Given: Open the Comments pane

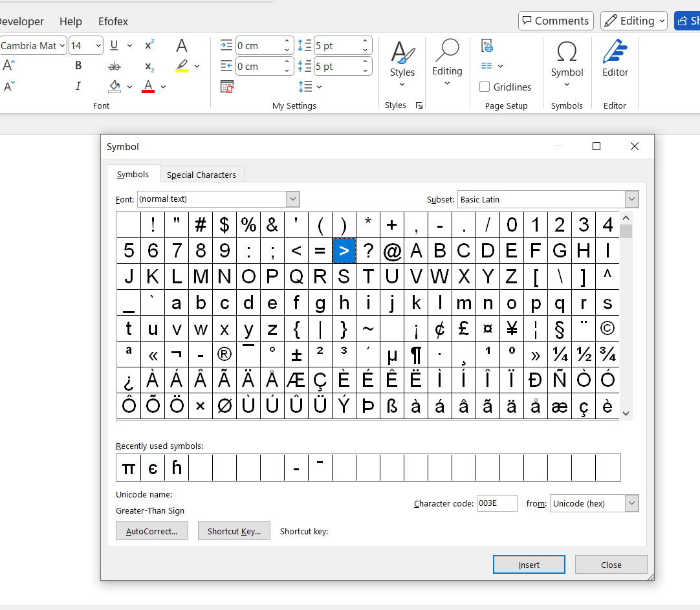Looking at the screenshot, I should [x=556, y=21].
